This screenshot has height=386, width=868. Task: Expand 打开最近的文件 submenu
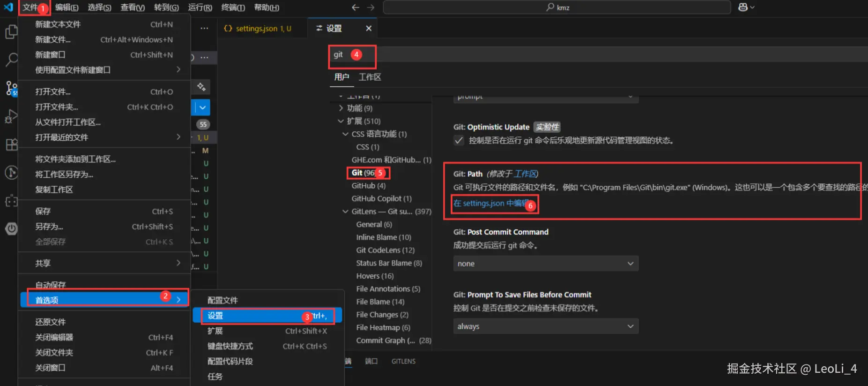click(104, 137)
